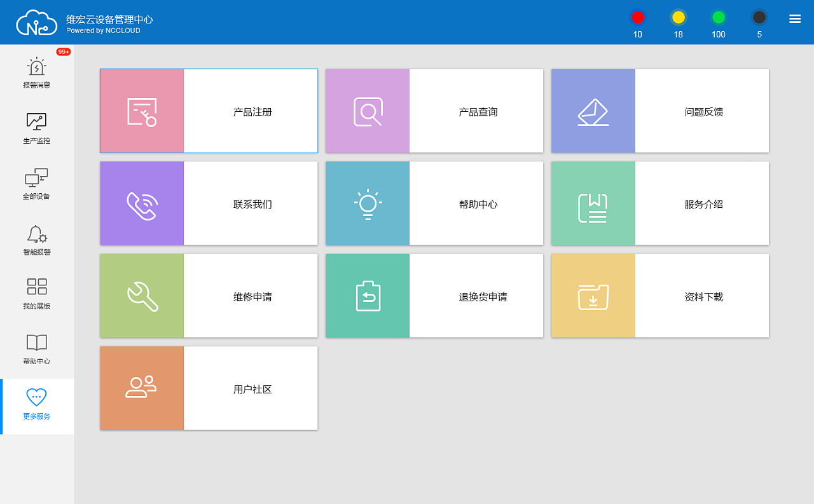Click the red status indicator dot
Viewport: 814px width, 504px height.
click(x=638, y=17)
